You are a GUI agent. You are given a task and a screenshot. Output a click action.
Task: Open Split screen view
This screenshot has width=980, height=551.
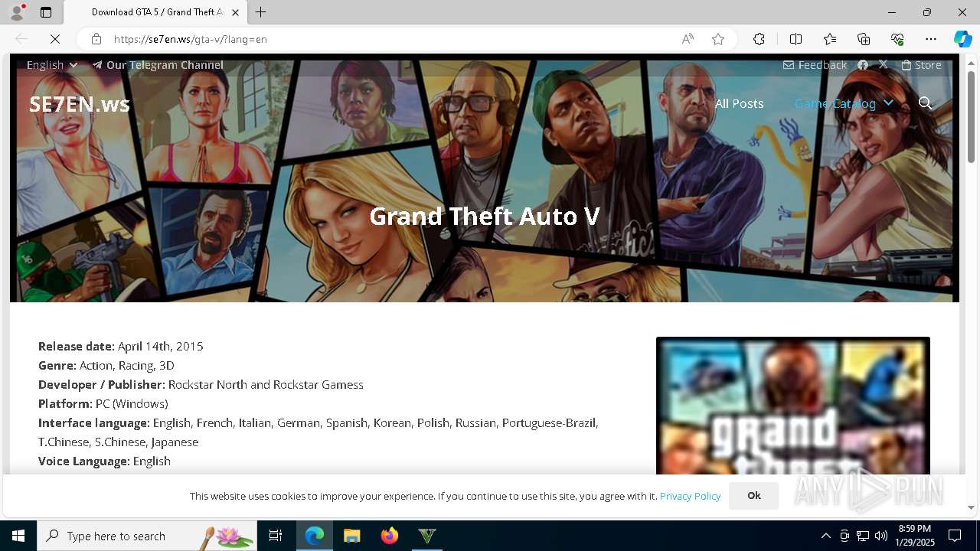[795, 39]
